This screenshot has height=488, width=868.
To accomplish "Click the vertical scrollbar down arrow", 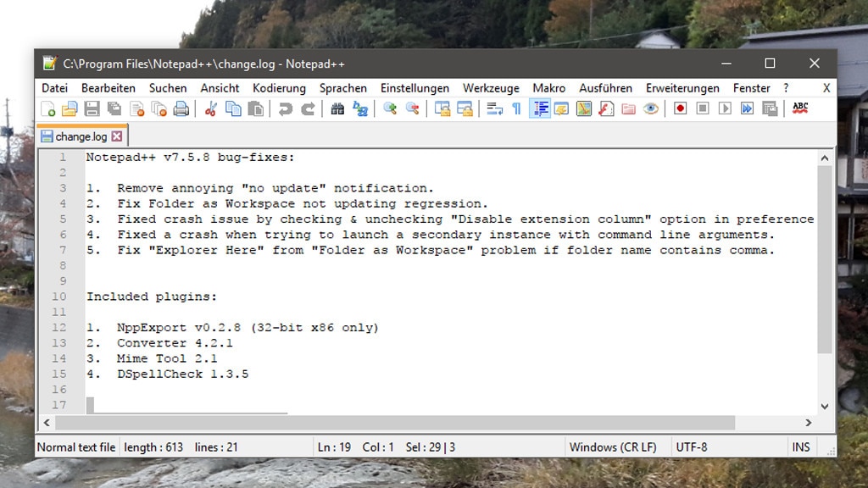I will [x=825, y=407].
